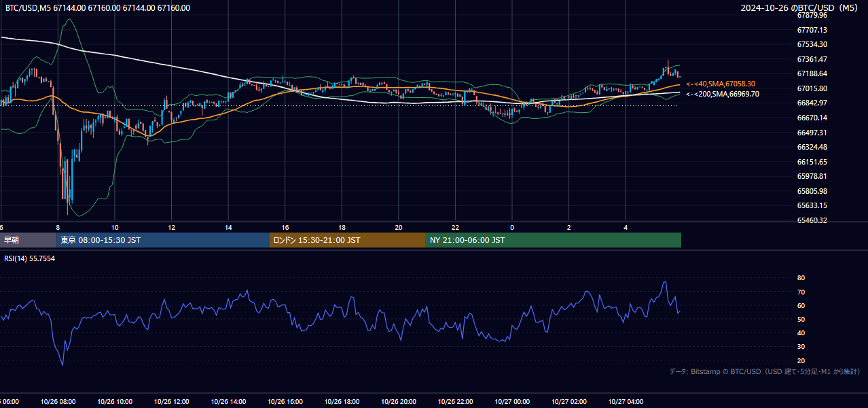This screenshot has width=868, height=408.
Task: Click price axis value 66151.65
Action: pyautogui.click(x=812, y=162)
